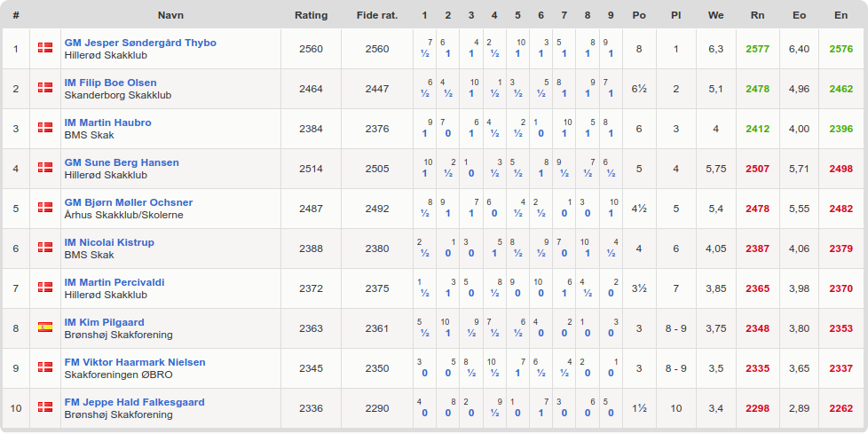Click Falkesgaard's Fide rating 2290

[x=377, y=408]
